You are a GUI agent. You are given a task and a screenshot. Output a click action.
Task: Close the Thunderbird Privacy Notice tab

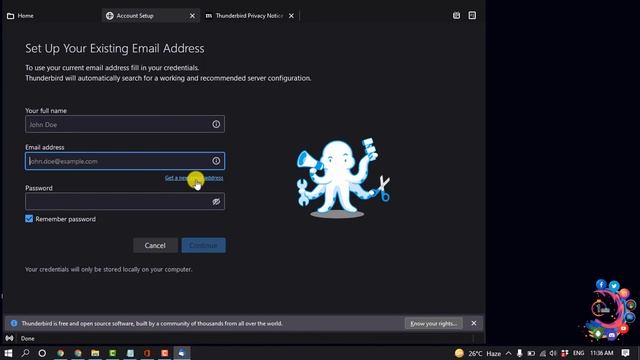(x=291, y=16)
